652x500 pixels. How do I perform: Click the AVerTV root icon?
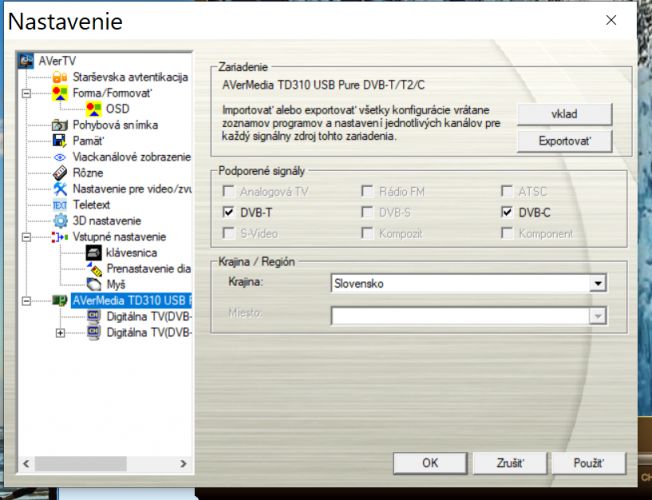tap(26, 61)
